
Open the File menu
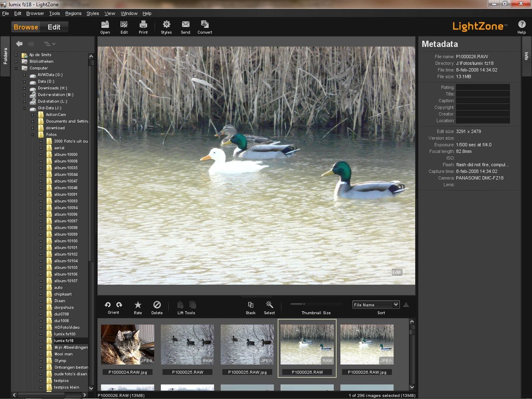[x=5, y=13]
